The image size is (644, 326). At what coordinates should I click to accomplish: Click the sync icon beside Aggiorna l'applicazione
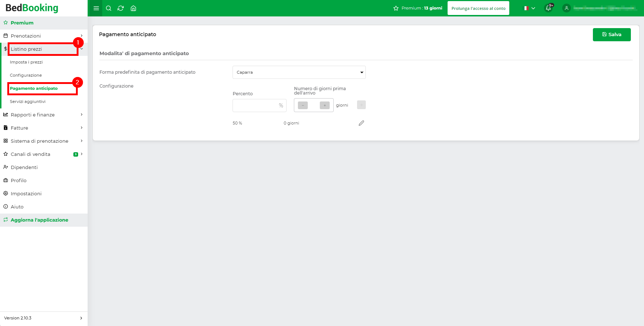click(x=5, y=220)
